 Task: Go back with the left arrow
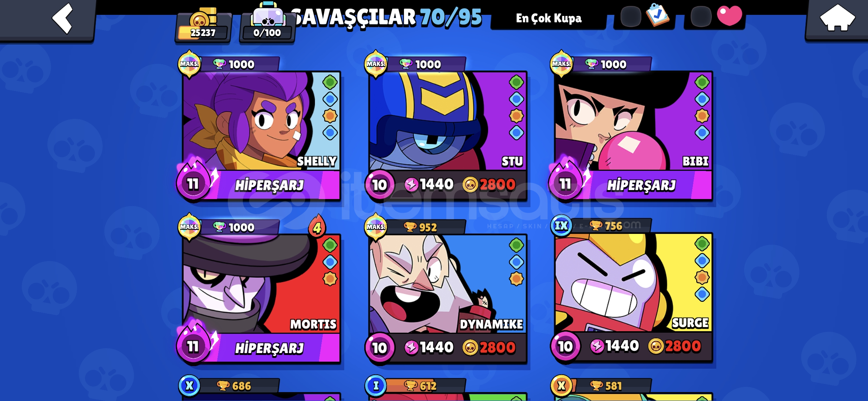62,19
